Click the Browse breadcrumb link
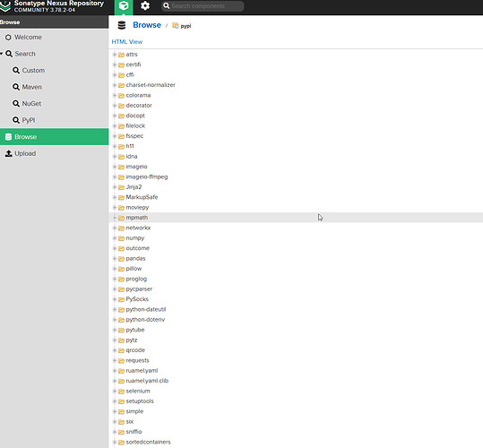Viewport: 483px width, 448px height. (147, 25)
